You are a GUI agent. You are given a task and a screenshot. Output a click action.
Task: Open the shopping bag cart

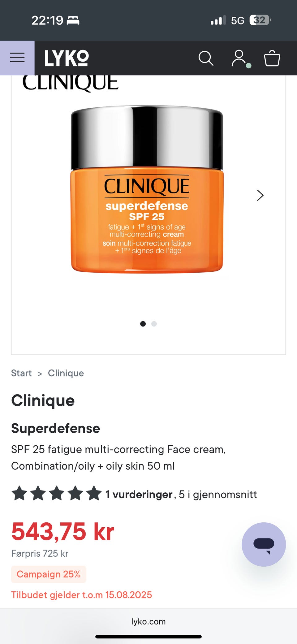272,58
